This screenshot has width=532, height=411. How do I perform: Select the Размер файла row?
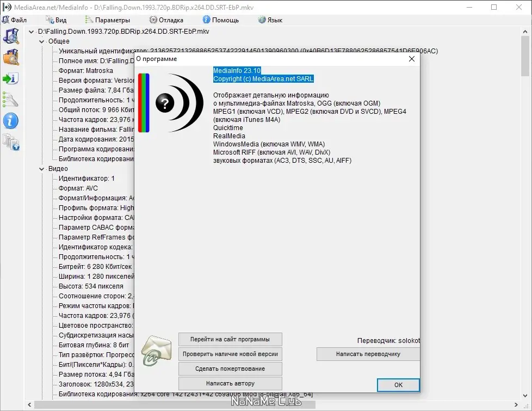tap(96, 90)
